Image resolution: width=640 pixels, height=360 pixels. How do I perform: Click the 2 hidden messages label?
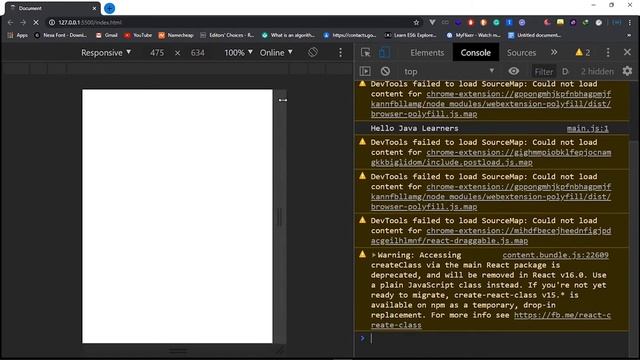point(597,71)
